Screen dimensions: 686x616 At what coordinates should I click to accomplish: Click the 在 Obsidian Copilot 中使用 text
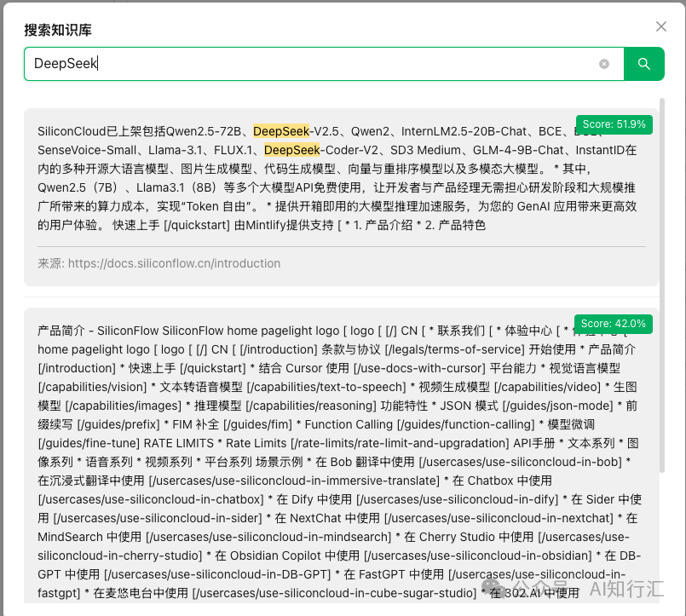tap(287, 556)
